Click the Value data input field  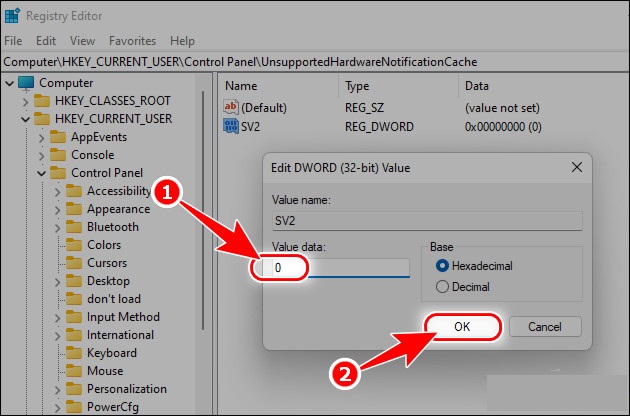click(x=341, y=268)
